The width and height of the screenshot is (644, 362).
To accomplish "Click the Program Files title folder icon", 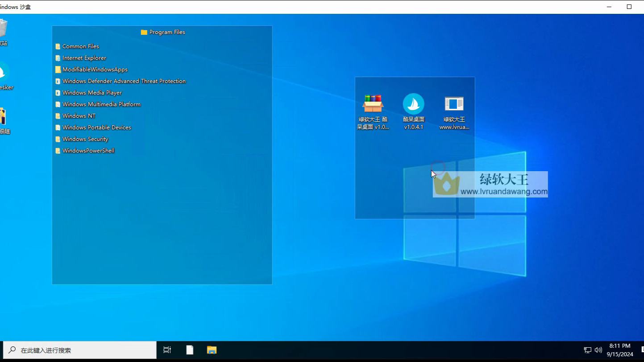I will pyautogui.click(x=144, y=32).
